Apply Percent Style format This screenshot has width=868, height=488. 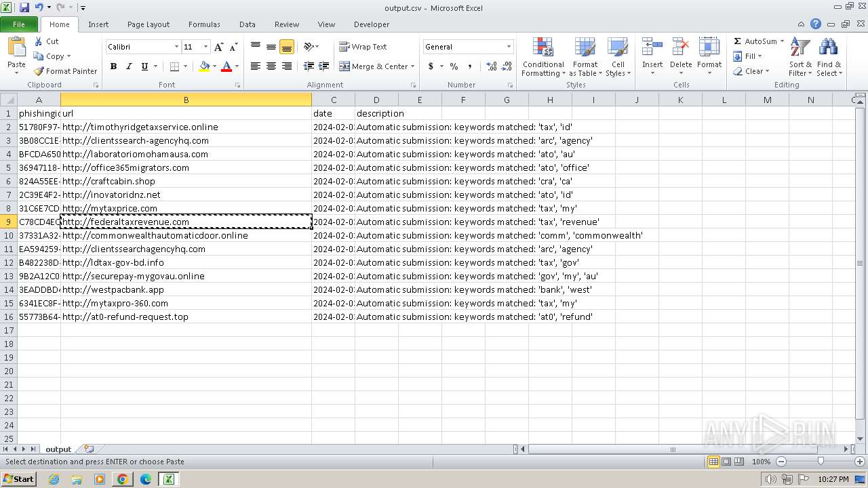coord(454,66)
